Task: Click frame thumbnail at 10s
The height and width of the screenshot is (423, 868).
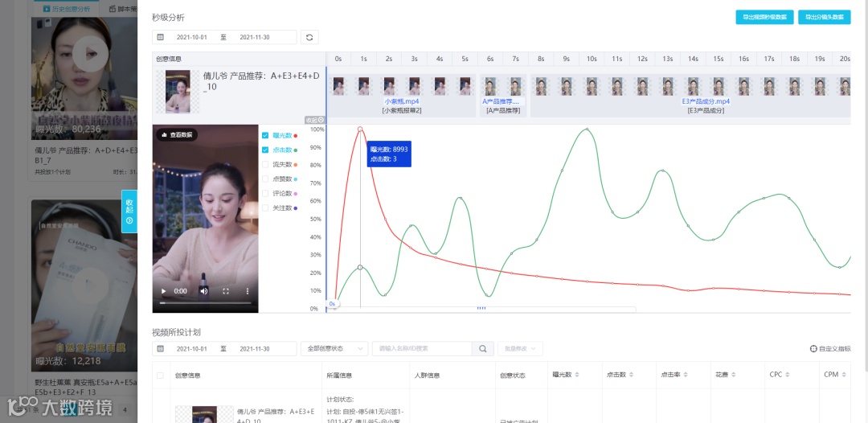Action: [x=592, y=86]
